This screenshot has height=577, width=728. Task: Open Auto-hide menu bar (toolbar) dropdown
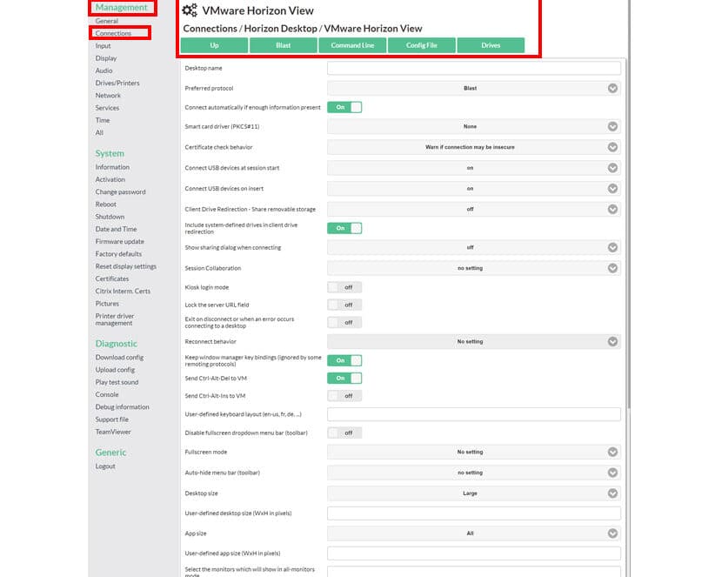click(473, 473)
